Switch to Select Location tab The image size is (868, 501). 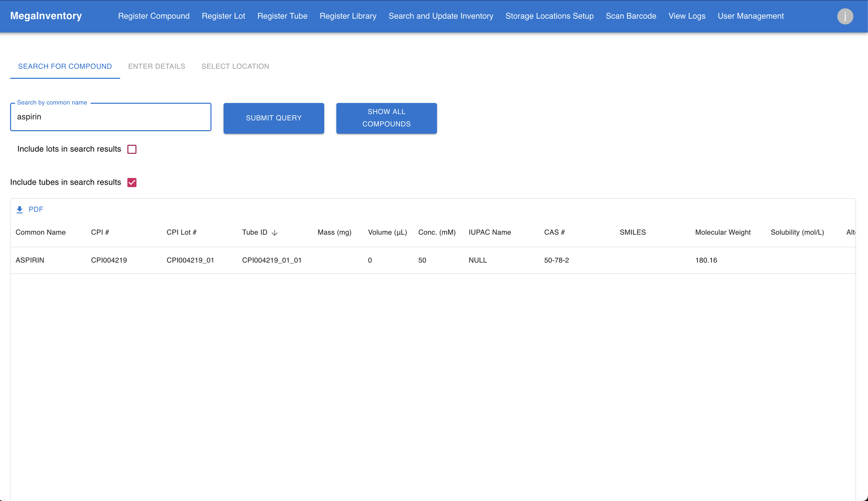click(235, 66)
